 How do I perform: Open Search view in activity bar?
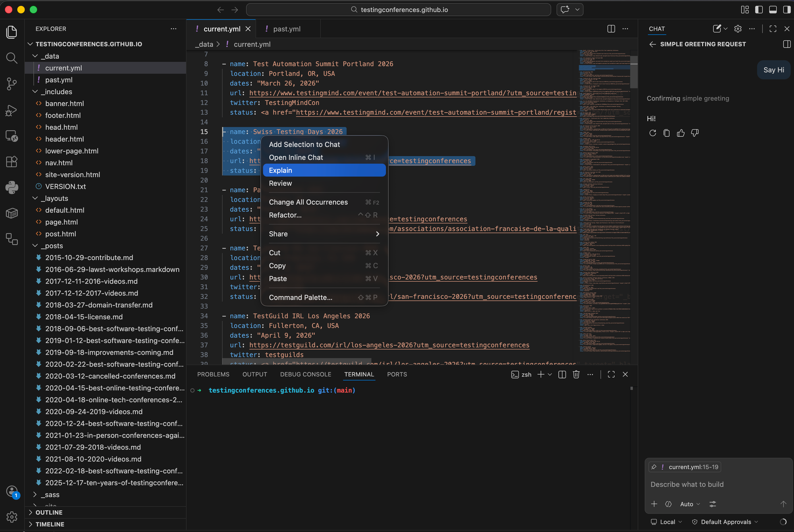tap(12, 58)
